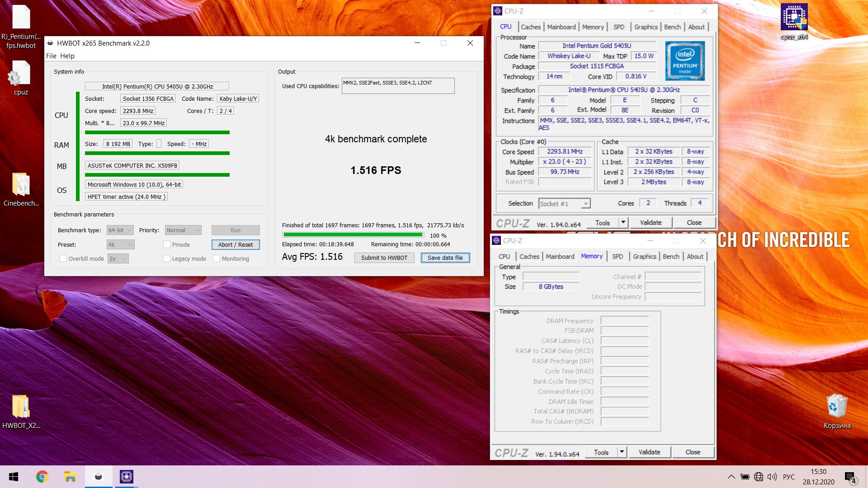The image size is (868, 488).
Task: Open About tab in lower CPU-Z
Action: pyautogui.click(x=695, y=256)
